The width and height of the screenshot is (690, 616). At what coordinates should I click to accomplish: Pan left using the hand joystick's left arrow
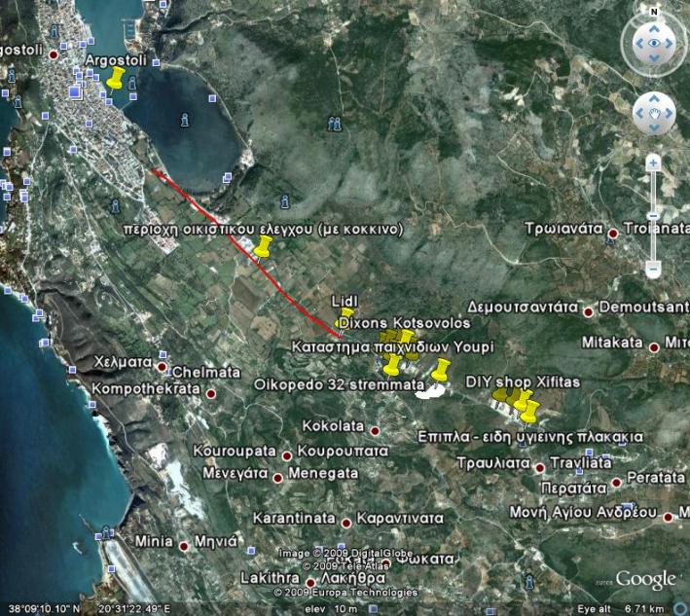(x=637, y=115)
